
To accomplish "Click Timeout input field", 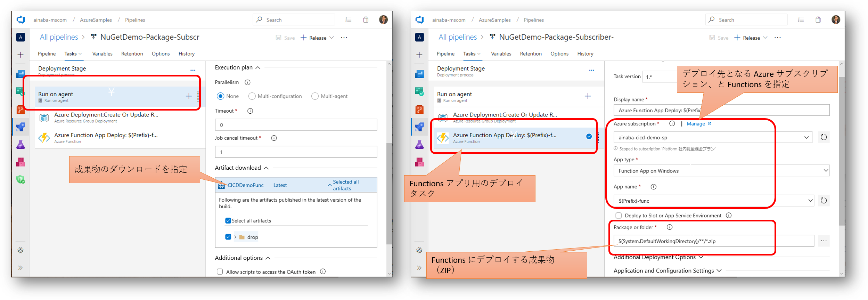I will pos(296,125).
